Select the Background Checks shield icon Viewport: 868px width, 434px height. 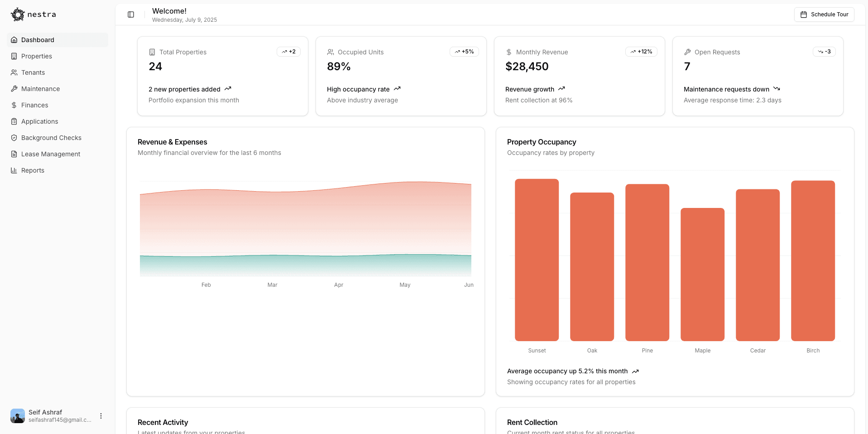(14, 138)
